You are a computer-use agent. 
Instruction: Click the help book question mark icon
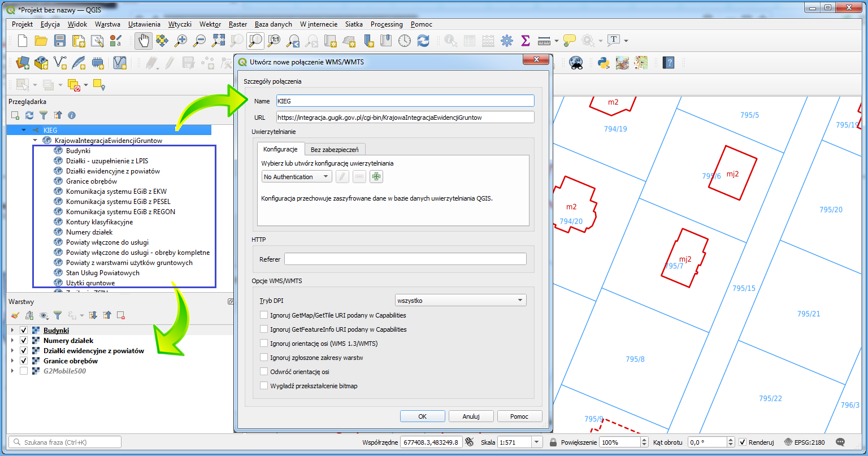669,63
